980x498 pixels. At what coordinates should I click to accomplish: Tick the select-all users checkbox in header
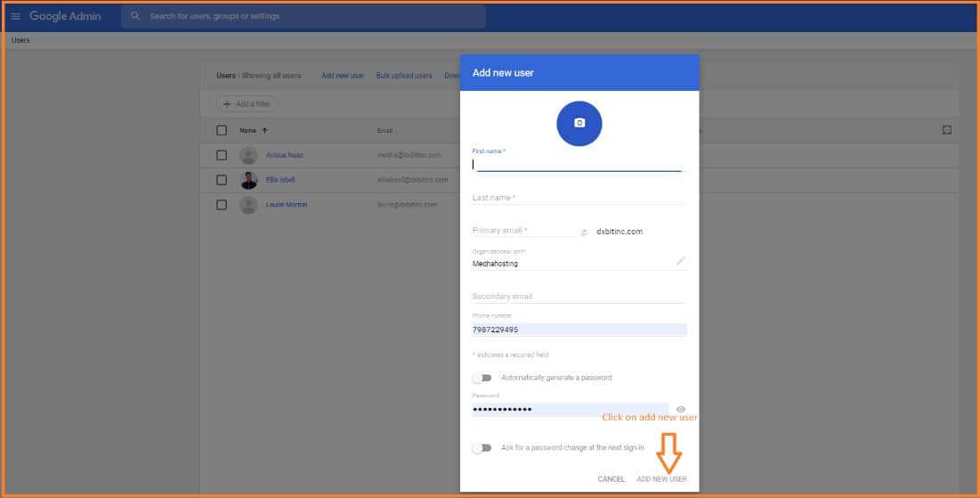coord(222,131)
